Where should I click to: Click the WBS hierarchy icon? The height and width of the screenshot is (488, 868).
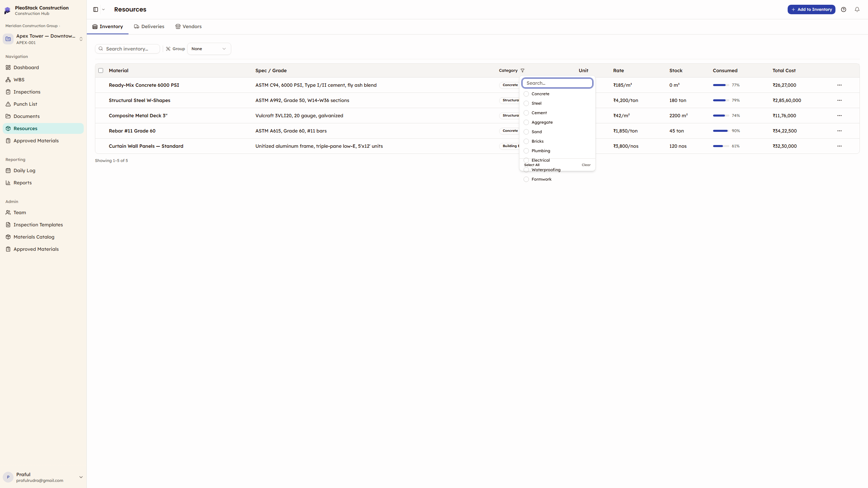8,80
